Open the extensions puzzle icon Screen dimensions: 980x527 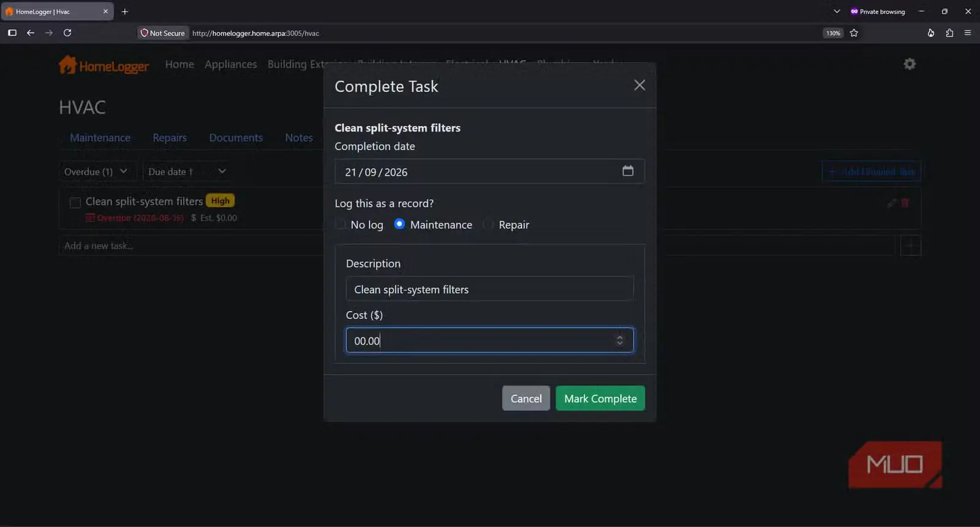point(949,33)
